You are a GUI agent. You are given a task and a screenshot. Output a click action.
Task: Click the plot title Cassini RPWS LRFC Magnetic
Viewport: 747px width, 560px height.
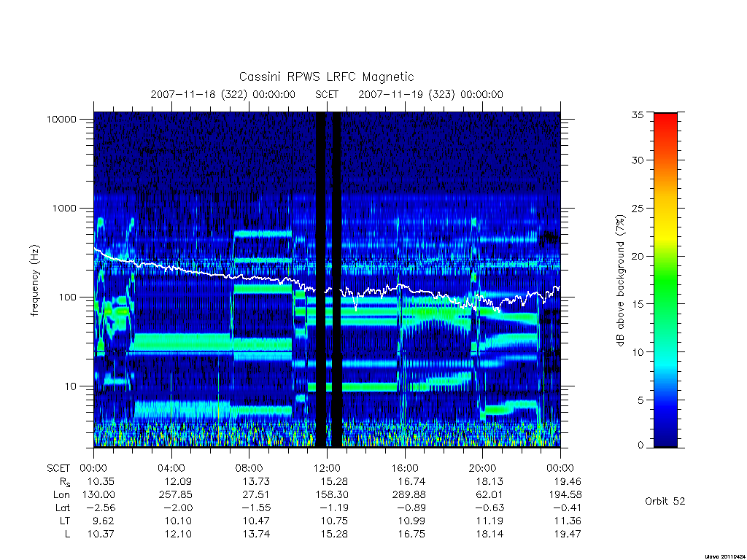[x=326, y=77]
